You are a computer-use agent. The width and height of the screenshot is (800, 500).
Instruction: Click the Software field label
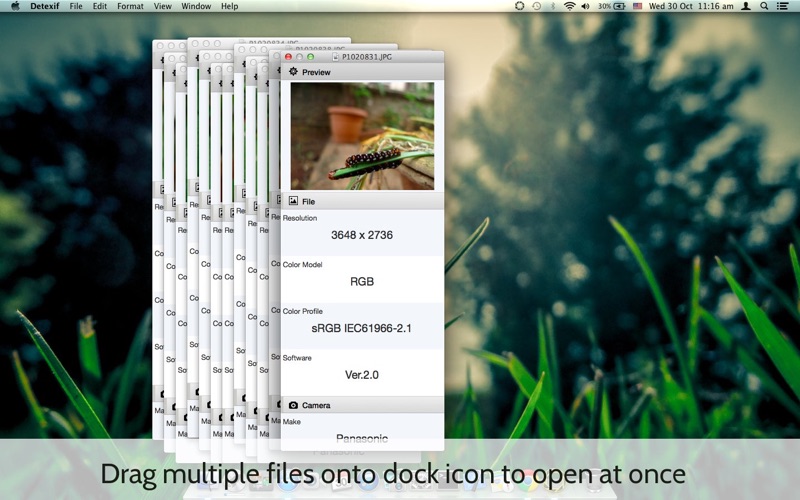297,358
